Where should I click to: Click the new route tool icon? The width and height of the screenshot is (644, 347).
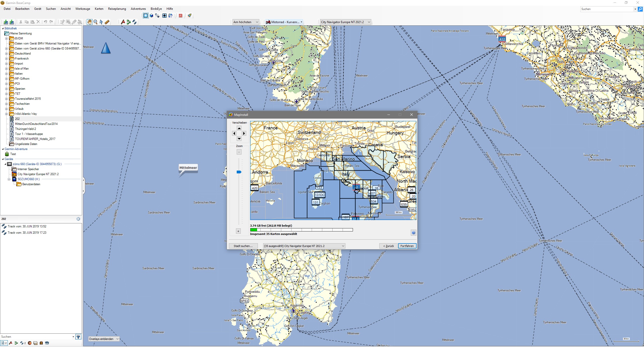tap(129, 22)
